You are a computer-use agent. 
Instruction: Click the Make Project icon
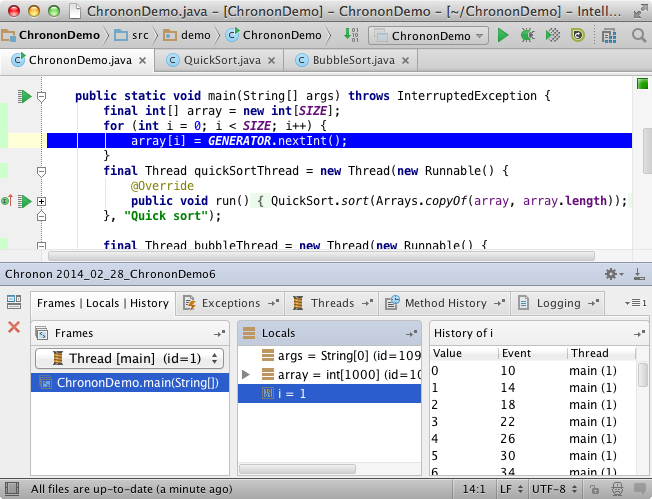(x=350, y=36)
